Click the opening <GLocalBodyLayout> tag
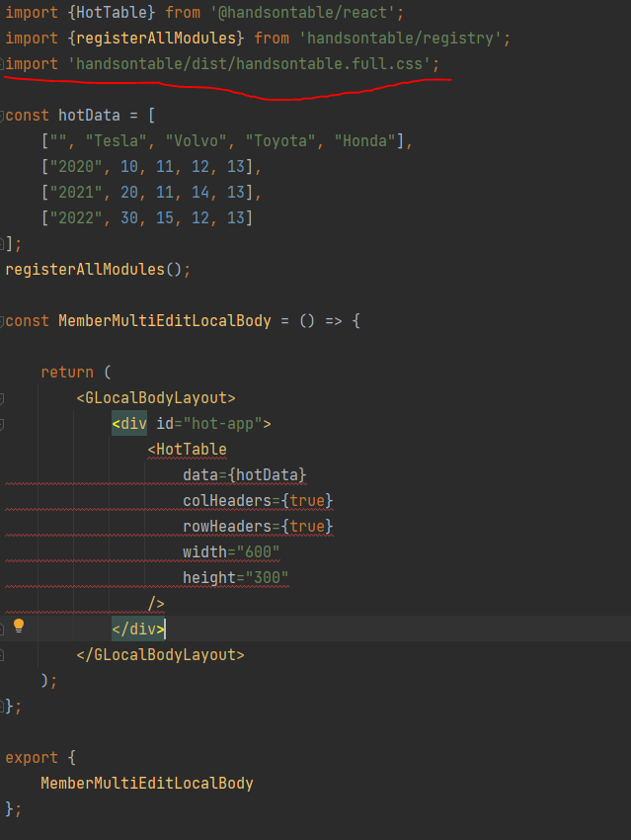This screenshot has height=840, width=631. (x=156, y=398)
